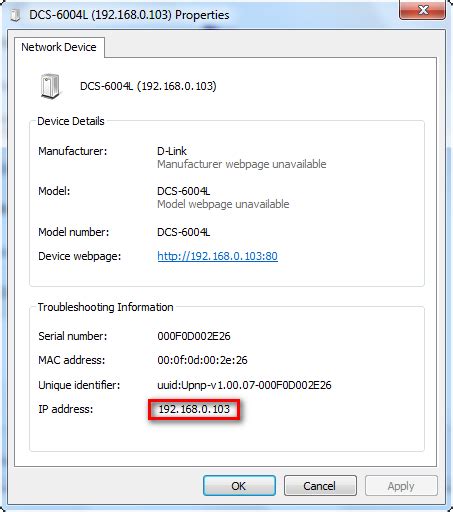This screenshot has height=512, width=453.
Task: Click the 'MAC address:' label
Action: click(72, 360)
